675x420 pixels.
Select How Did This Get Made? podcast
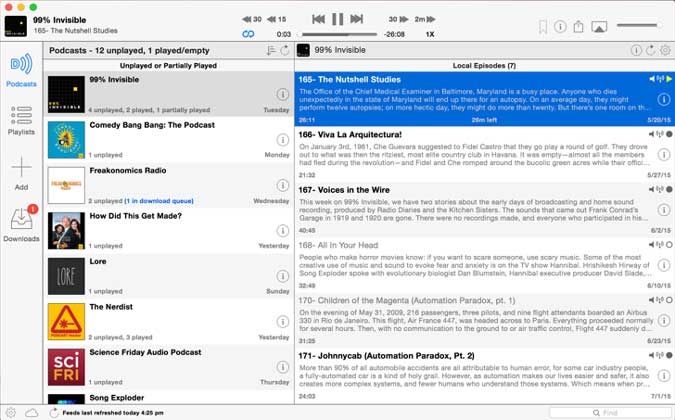click(168, 230)
